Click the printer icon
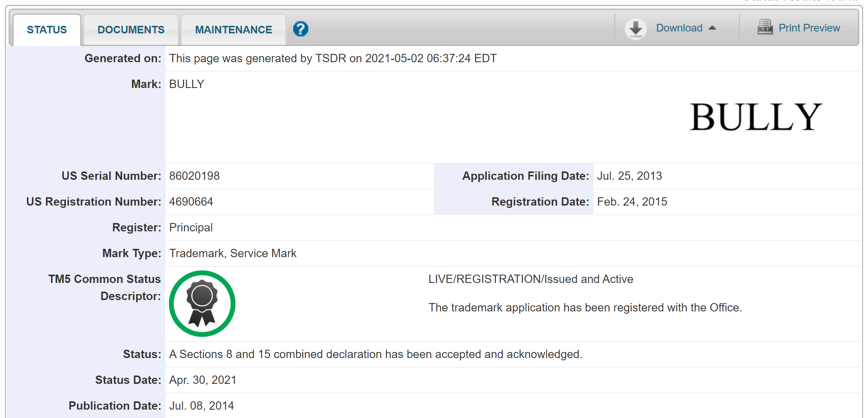Screen dimensions: 868x418 765,27
